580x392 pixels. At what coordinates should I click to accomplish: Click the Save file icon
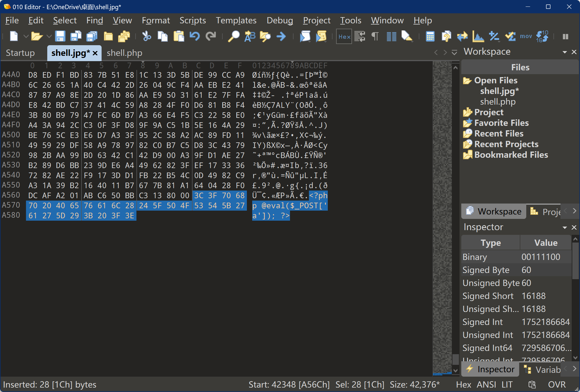click(x=60, y=36)
